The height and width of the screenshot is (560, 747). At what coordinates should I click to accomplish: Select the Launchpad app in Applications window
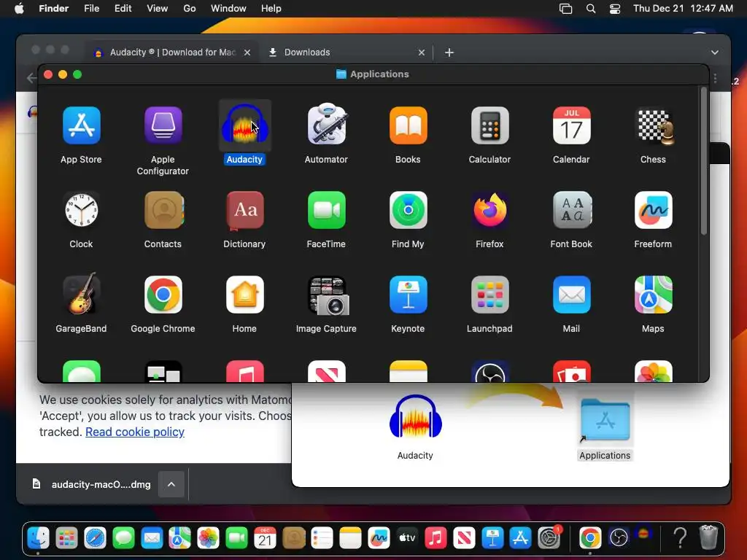(x=489, y=295)
